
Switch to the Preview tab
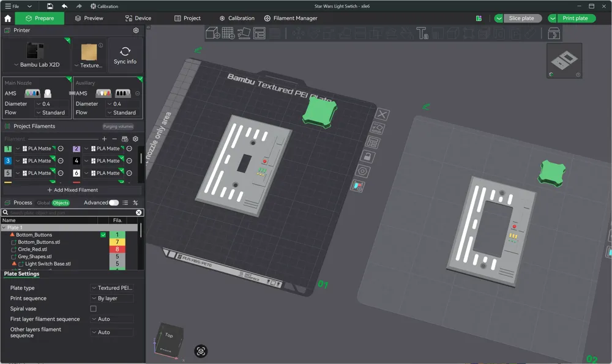tap(89, 18)
